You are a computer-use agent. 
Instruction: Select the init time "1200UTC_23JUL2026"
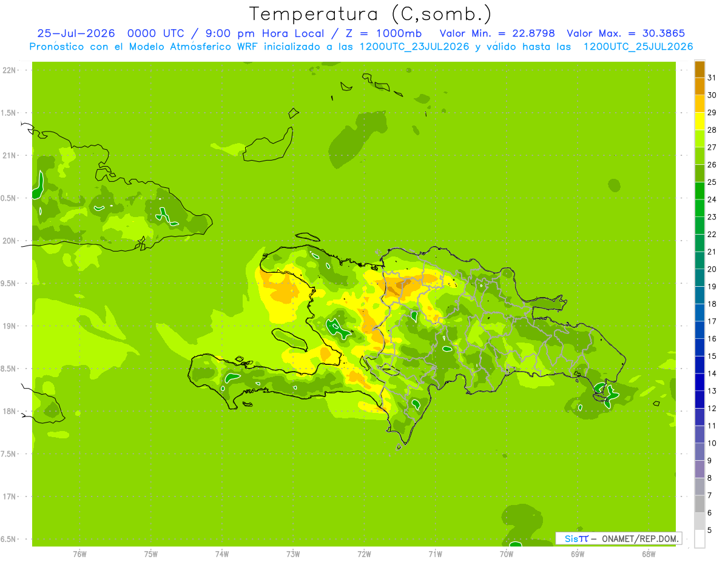click(414, 47)
